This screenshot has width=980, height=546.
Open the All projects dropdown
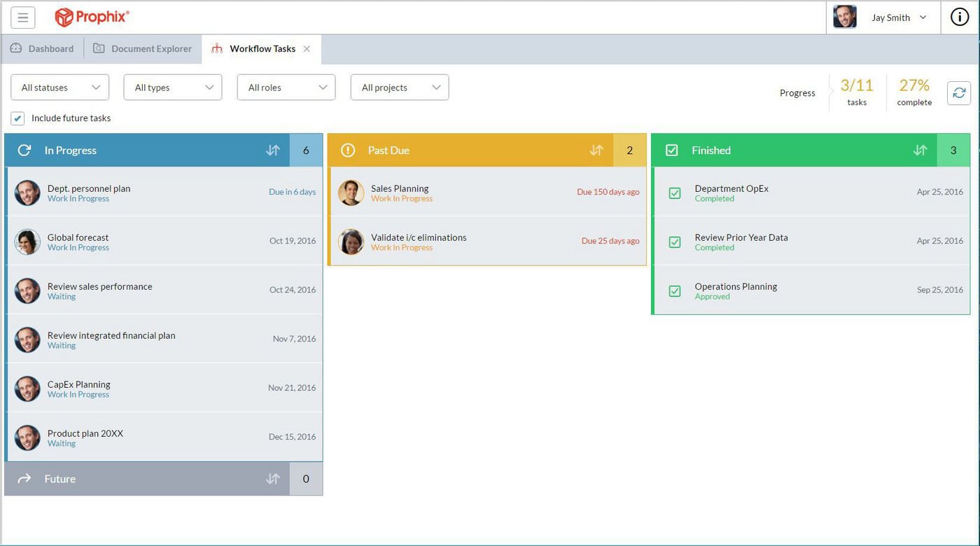[399, 87]
